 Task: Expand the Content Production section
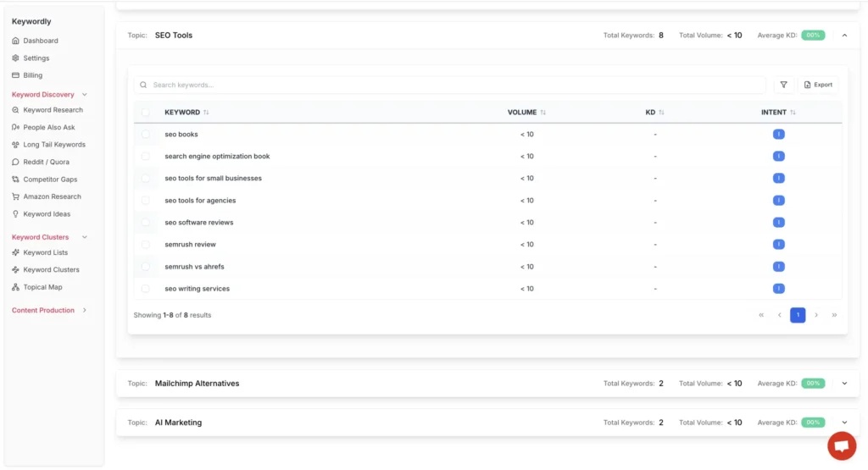(84, 310)
